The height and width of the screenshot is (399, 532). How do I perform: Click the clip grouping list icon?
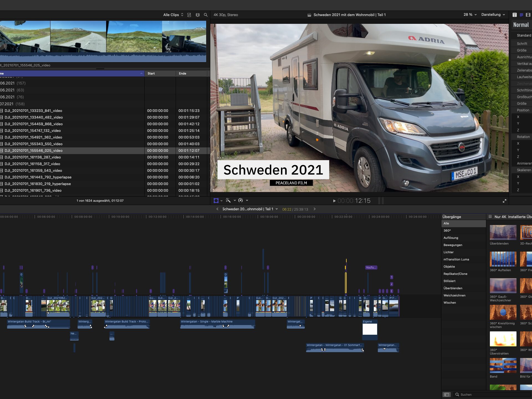189,15
